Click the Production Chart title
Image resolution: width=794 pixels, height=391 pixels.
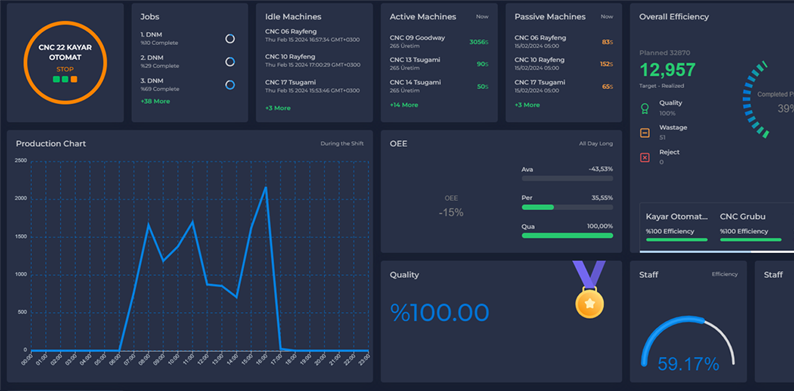(x=51, y=144)
